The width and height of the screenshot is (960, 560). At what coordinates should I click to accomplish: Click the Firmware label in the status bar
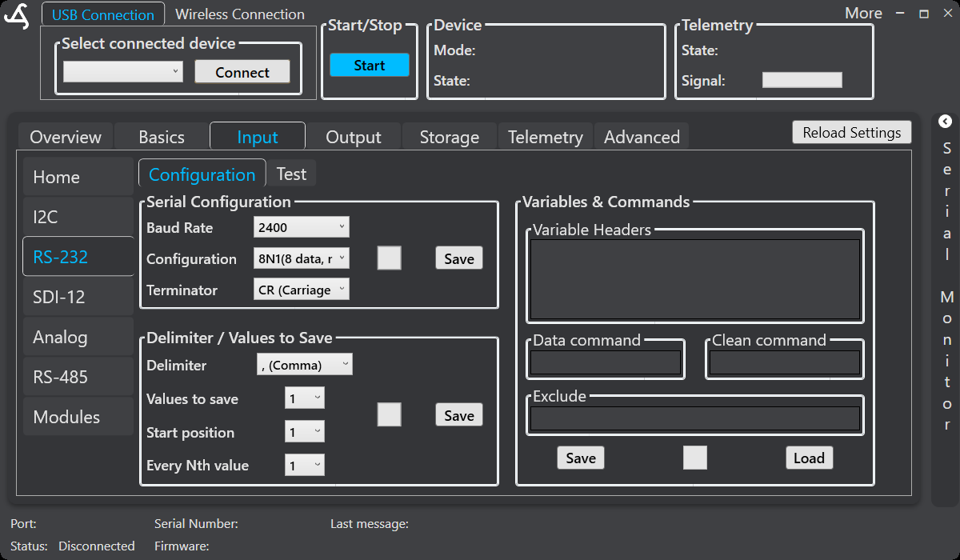point(182,546)
